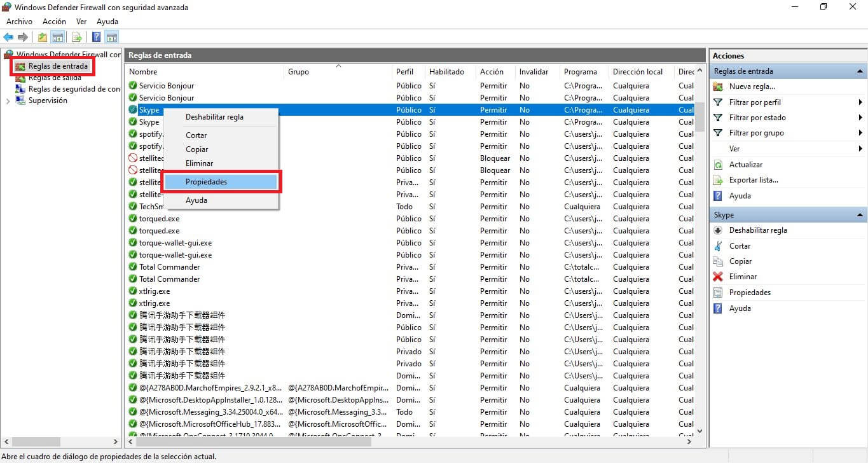Select Reglas de salida in the tree
The width and height of the screenshot is (868, 463).
[55, 78]
